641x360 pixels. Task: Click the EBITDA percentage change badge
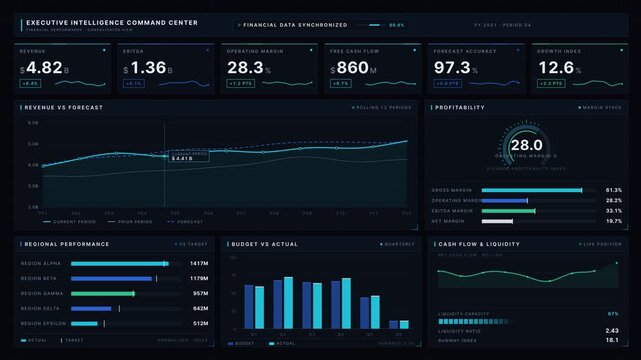(134, 84)
